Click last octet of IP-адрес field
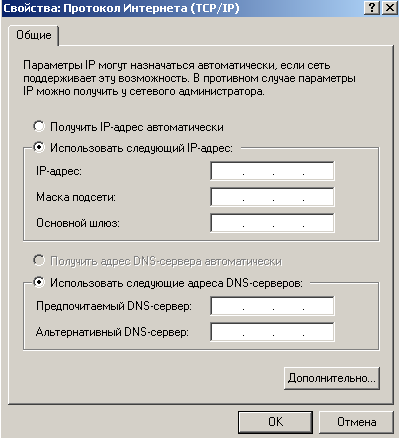This screenshot has width=399, height=438. point(318,171)
